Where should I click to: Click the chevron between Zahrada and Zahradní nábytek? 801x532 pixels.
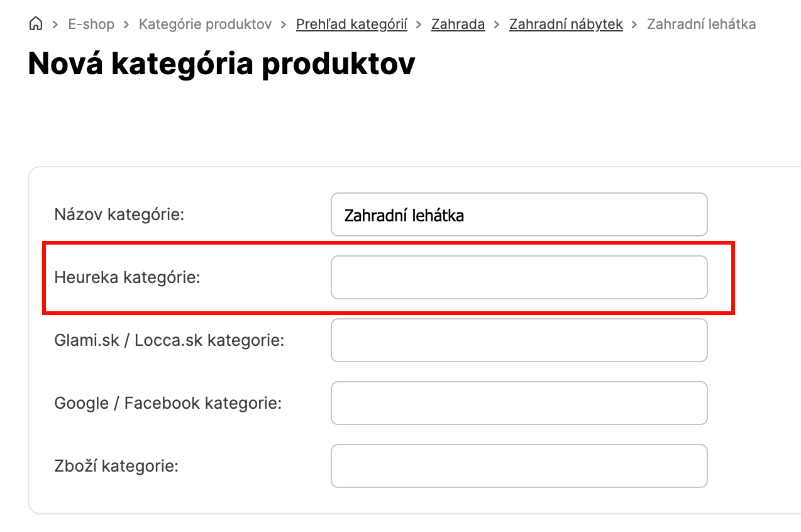click(x=497, y=25)
